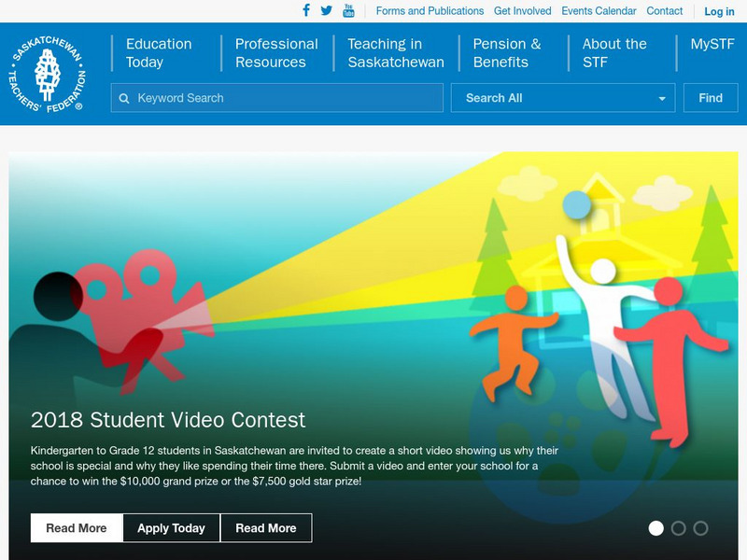Click the 2018 Student Video Contest heading
The width and height of the screenshot is (747, 560).
[168, 420]
